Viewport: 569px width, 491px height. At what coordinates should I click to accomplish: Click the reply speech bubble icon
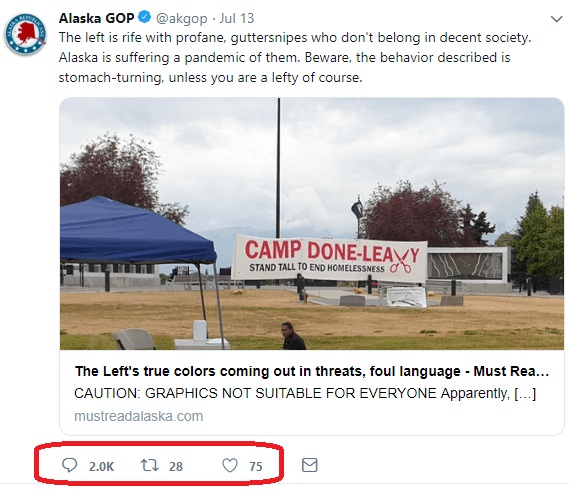(69, 465)
